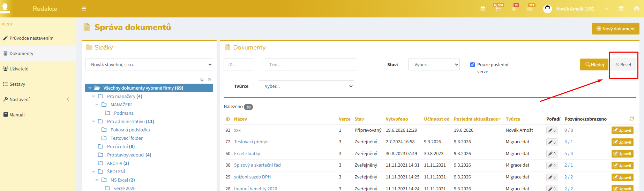The height and width of the screenshot is (191, 644).
Task: Click the Nový dokument button
Action: click(x=615, y=29)
